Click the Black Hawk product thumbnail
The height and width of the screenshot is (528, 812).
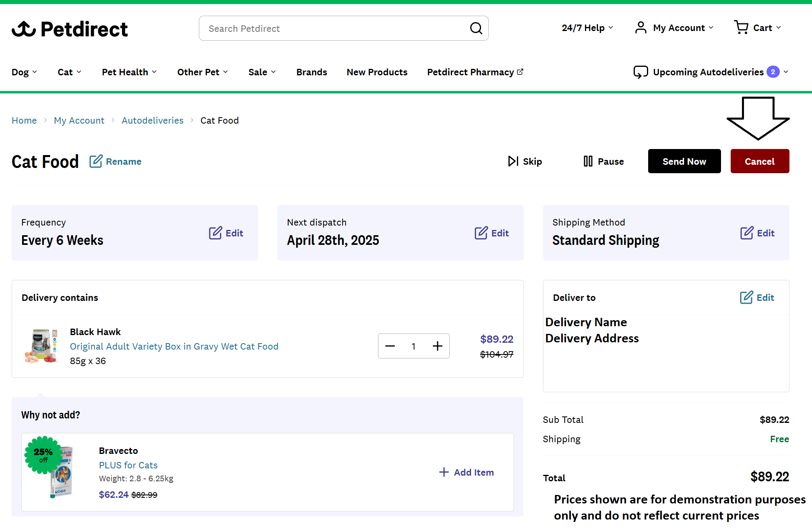41,346
